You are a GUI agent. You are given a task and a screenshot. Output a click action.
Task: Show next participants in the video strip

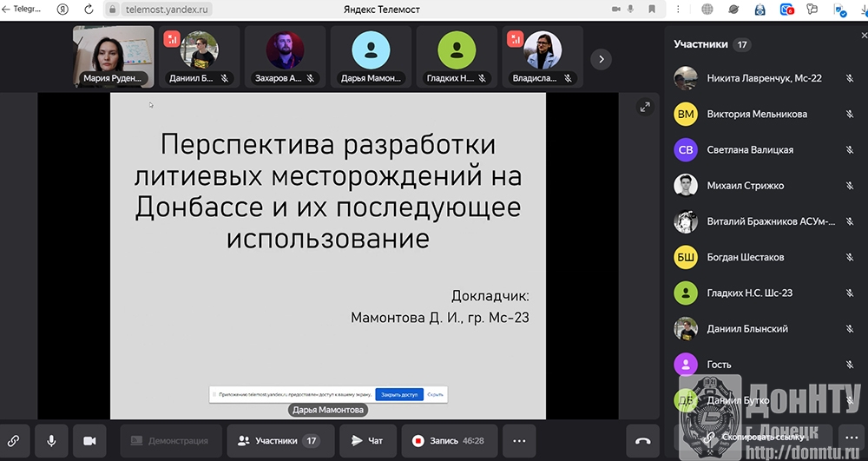[x=601, y=59]
